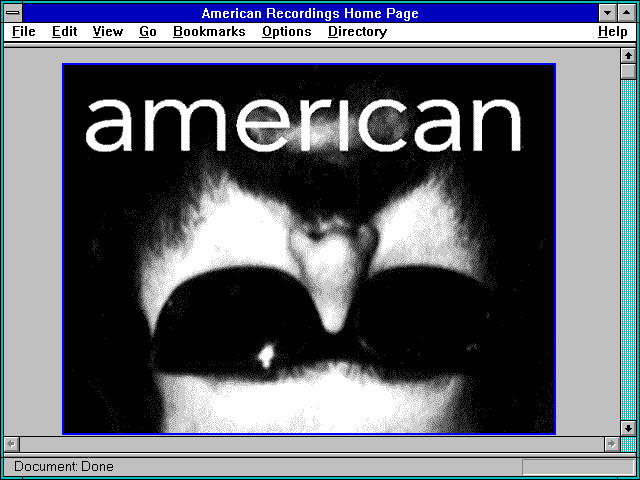Image resolution: width=640 pixels, height=480 pixels.
Task: Open the File menu
Action: [24, 32]
